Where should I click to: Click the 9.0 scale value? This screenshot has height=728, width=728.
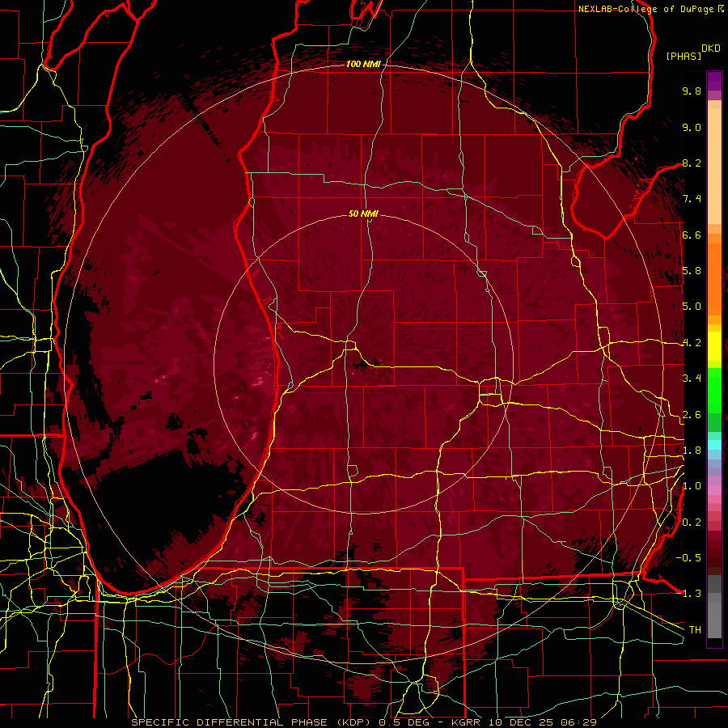click(692, 127)
